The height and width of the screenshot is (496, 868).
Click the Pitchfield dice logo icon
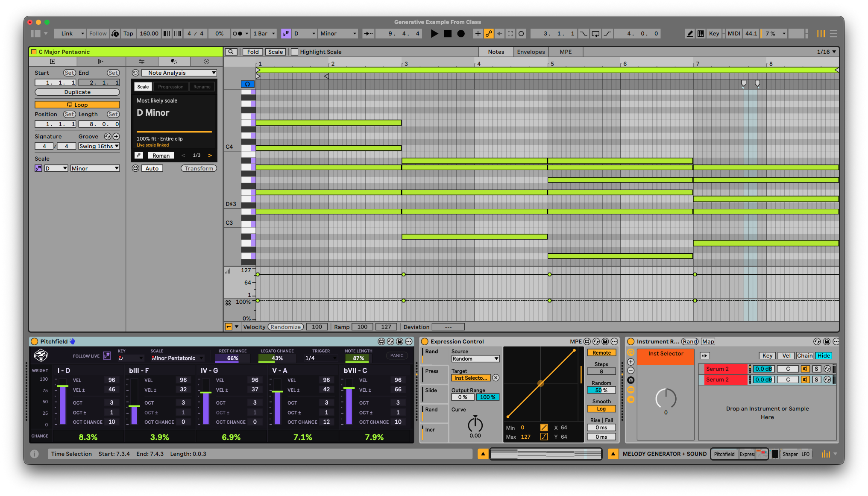click(x=41, y=355)
